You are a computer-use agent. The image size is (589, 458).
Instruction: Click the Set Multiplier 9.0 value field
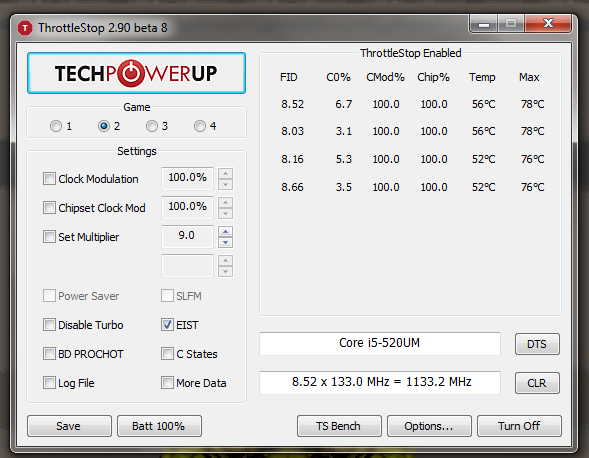pyautogui.click(x=187, y=236)
